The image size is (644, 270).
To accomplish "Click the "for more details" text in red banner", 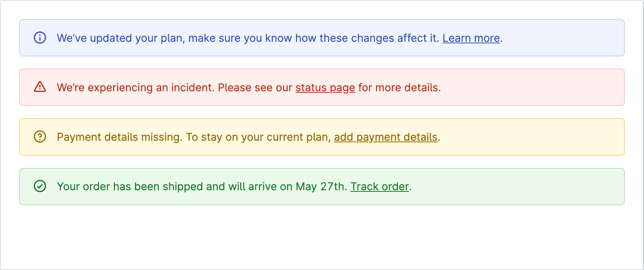I will point(399,87).
